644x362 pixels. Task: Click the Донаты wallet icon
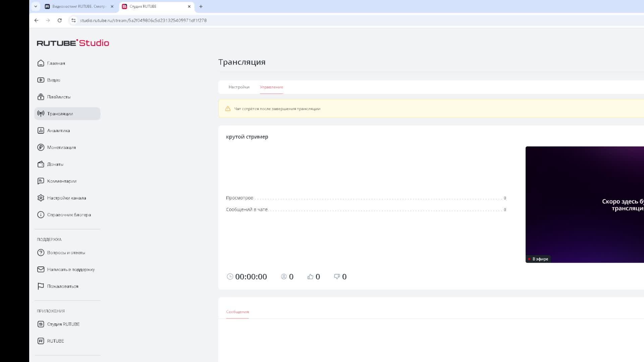(41, 164)
